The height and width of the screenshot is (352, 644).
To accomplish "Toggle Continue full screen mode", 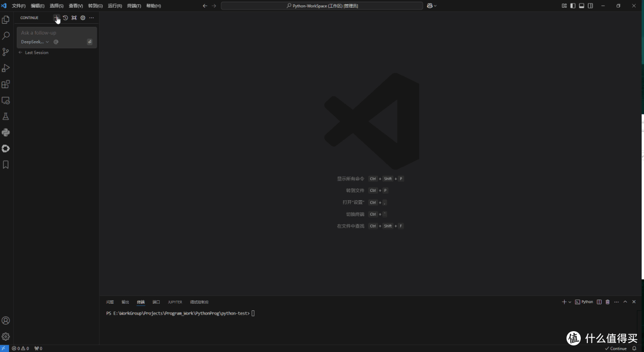I will [74, 18].
